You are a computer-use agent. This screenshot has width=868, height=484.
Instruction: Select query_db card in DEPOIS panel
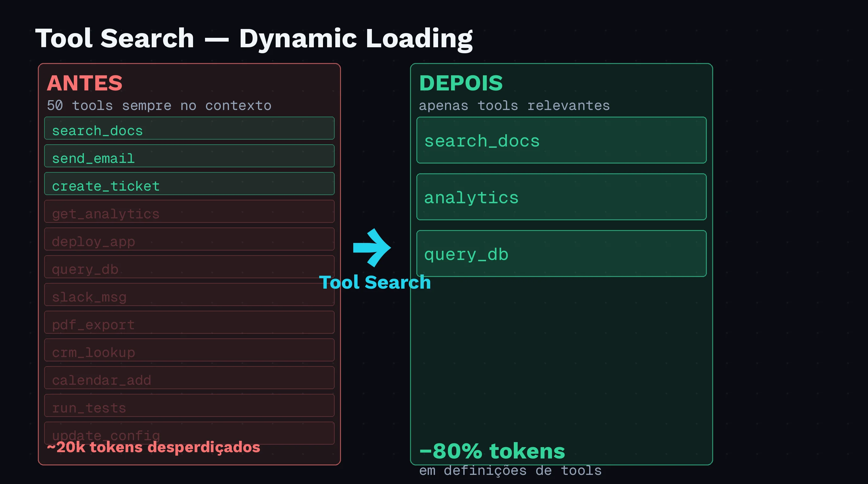(561, 253)
